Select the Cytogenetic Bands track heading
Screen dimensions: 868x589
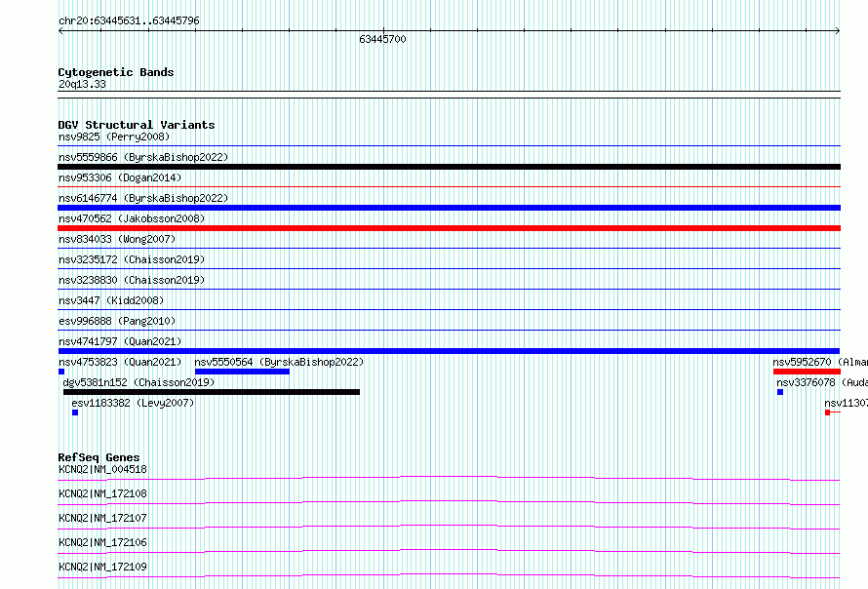pyautogui.click(x=116, y=72)
